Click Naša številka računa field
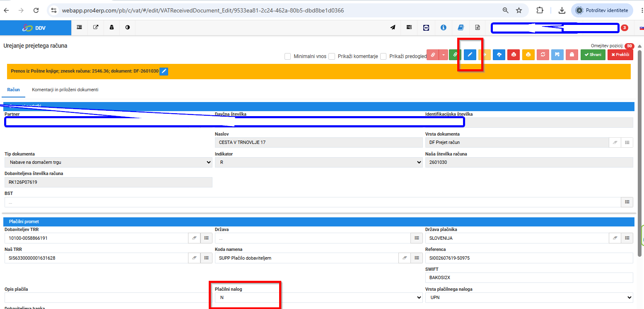 (x=529, y=162)
